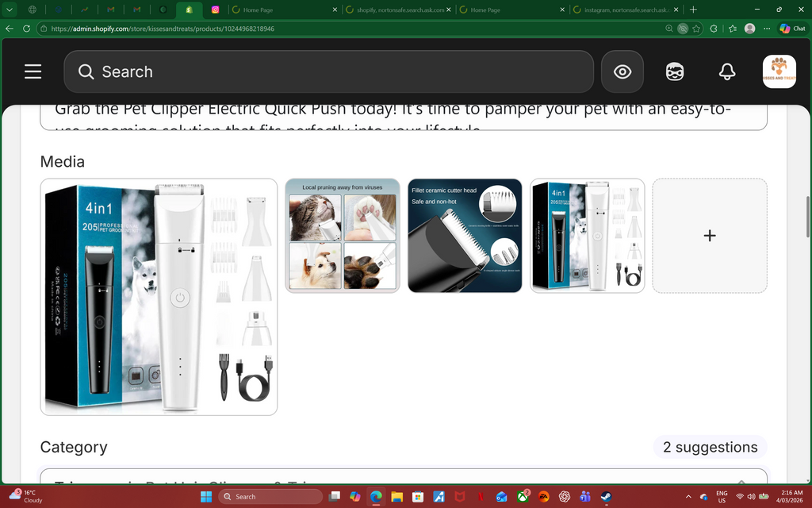Open Xbox app from the taskbar
812x508 pixels.
point(523,497)
